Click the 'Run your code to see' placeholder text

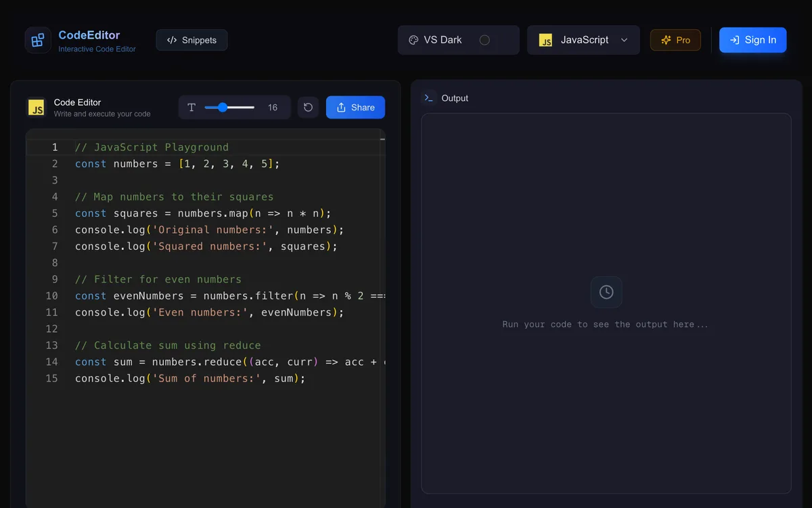coord(606,324)
